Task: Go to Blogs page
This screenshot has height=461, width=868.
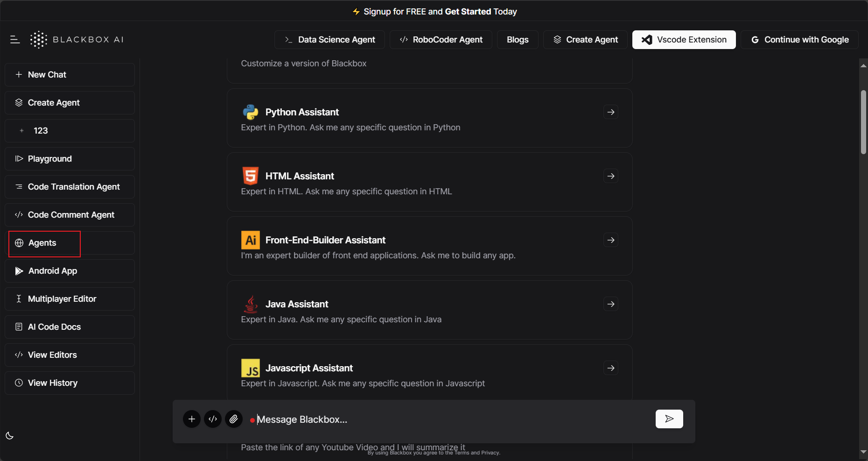Action: pyautogui.click(x=518, y=40)
